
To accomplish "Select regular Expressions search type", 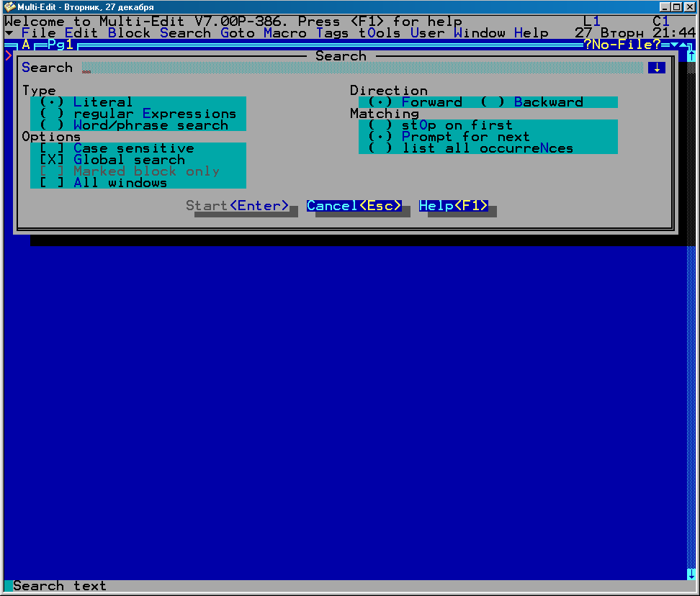I will point(138,114).
